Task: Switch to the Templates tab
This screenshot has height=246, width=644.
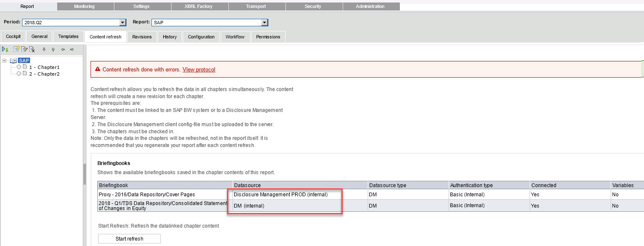Action: tap(68, 36)
